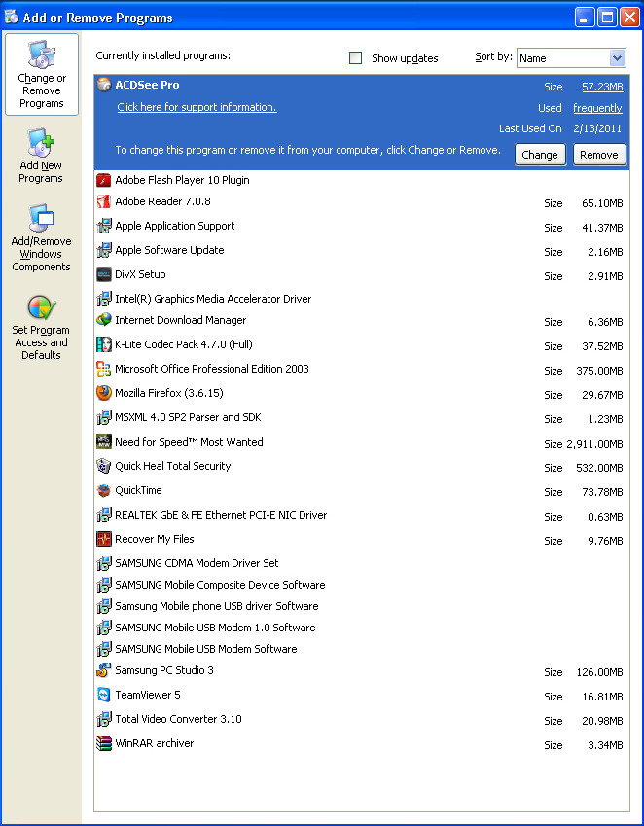644x826 pixels.
Task: Click the Recover My Files icon
Action: tap(104, 539)
